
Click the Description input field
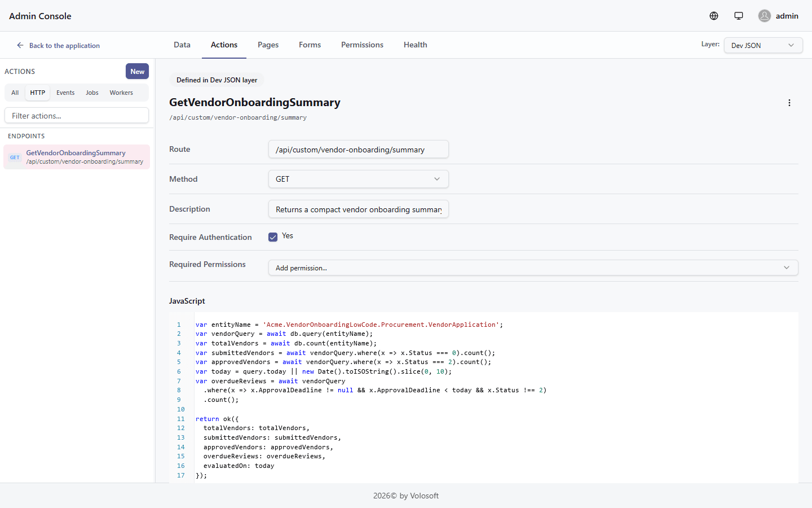click(359, 209)
